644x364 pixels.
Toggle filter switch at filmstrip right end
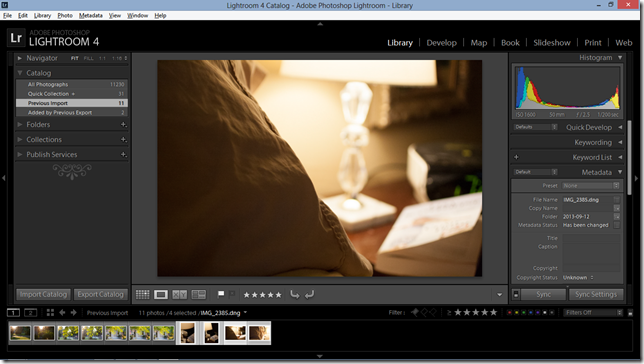click(x=630, y=313)
